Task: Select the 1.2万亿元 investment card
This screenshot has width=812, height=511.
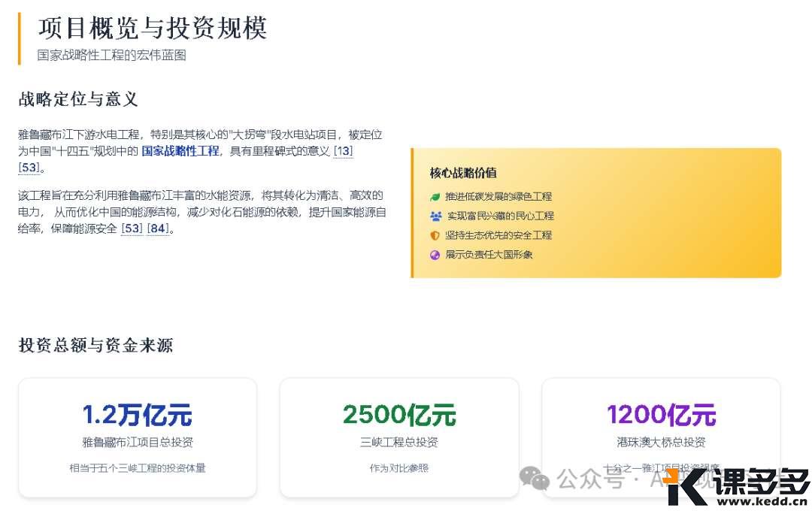Action: coord(138,437)
